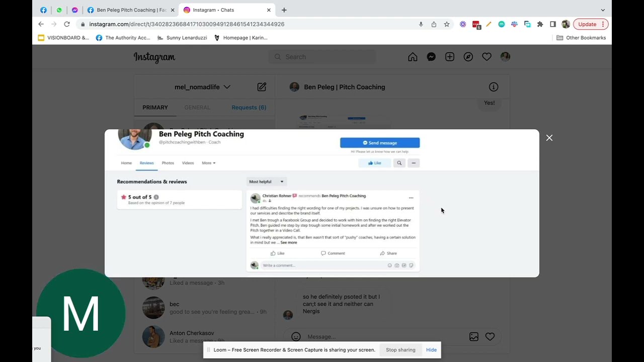Open Chrome extensions puzzle menu
This screenshot has width=644, height=362.
pos(540,24)
